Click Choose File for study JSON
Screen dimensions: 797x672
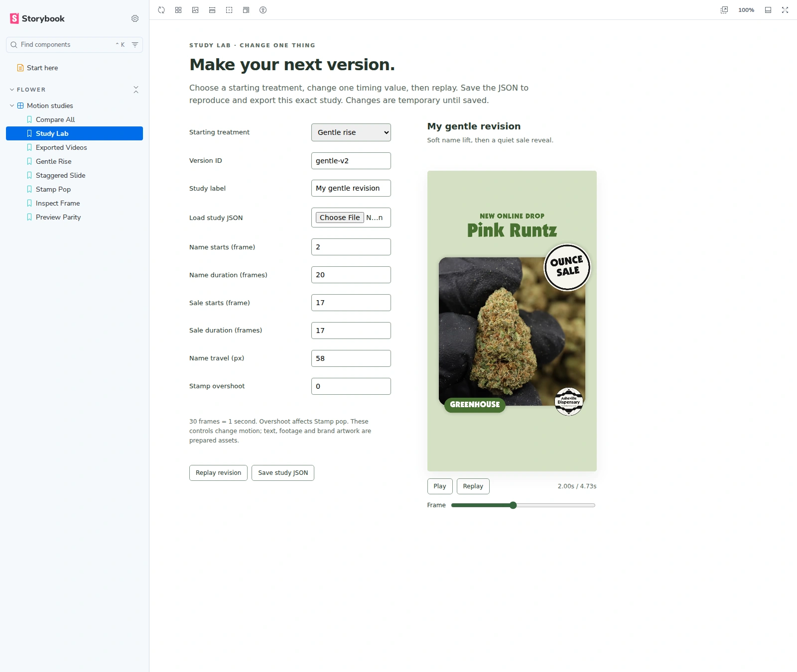pyautogui.click(x=340, y=218)
